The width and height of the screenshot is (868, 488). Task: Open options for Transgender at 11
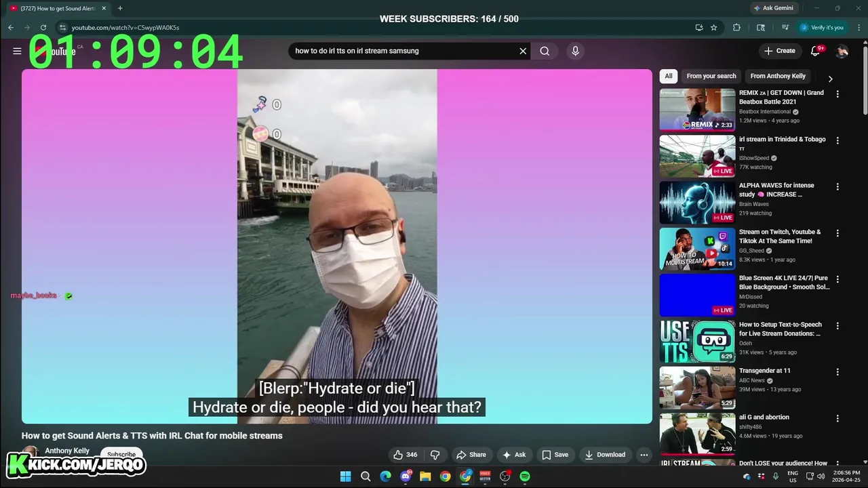pos(837,371)
